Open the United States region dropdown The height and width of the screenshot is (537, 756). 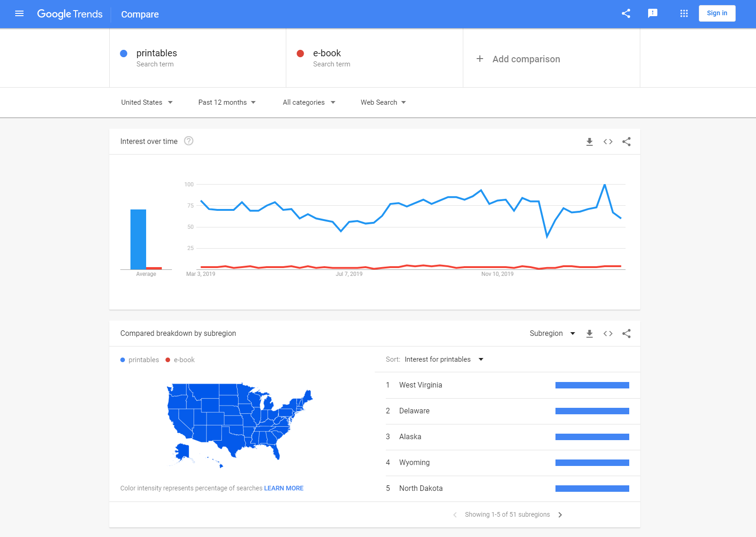pyautogui.click(x=147, y=102)
